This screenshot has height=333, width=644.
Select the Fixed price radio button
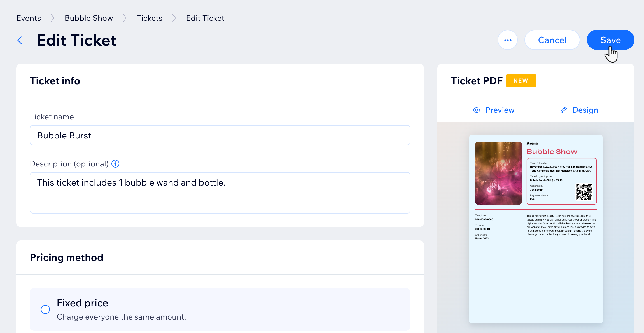click(45, 309)
